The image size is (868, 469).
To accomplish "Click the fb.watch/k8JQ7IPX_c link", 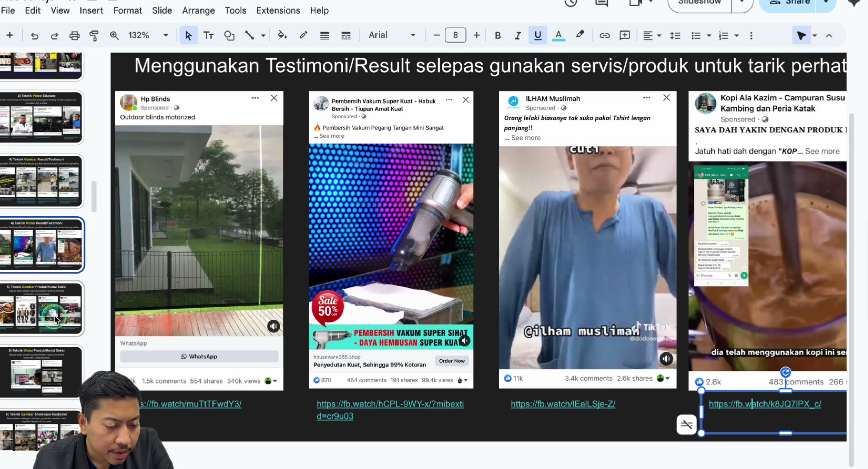I will 765,404.
